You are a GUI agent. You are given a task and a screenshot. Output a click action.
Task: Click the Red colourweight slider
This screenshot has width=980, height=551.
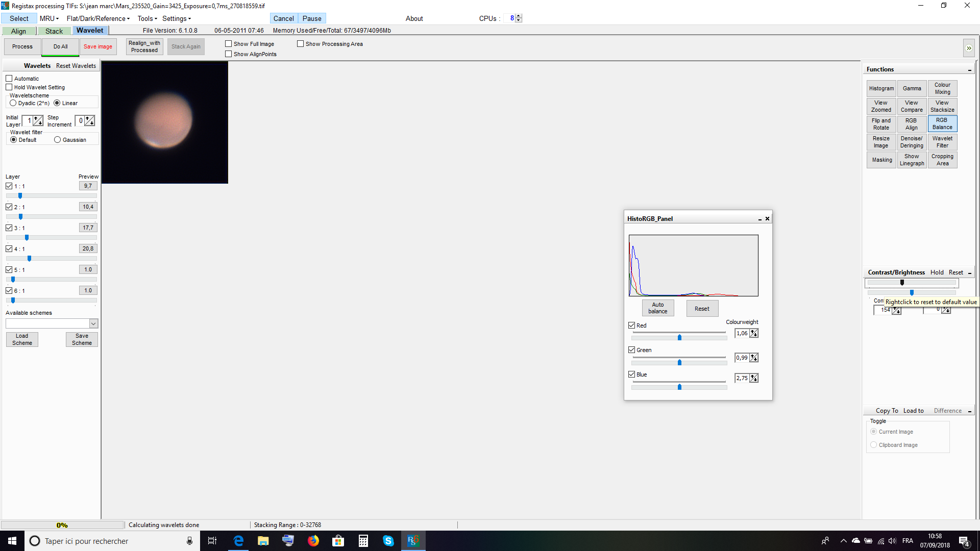pos(679,337)
